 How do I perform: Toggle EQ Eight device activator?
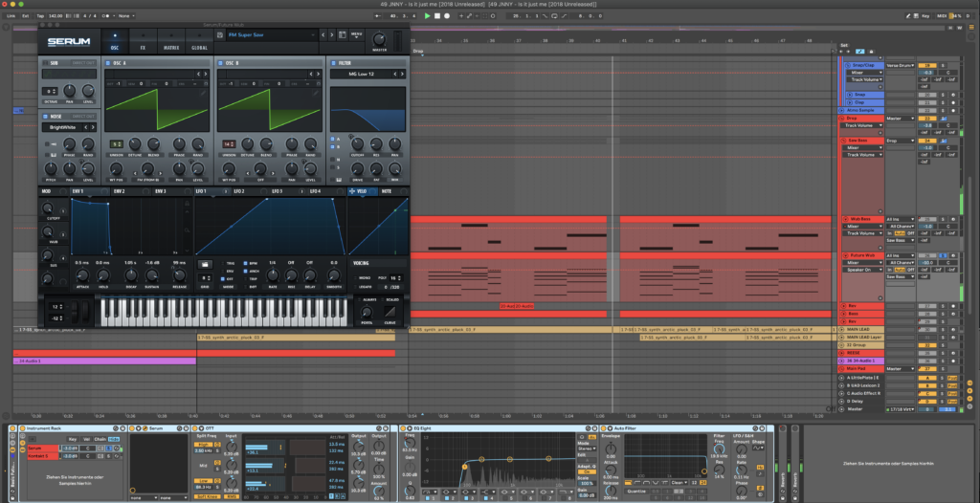pos(404,428)
